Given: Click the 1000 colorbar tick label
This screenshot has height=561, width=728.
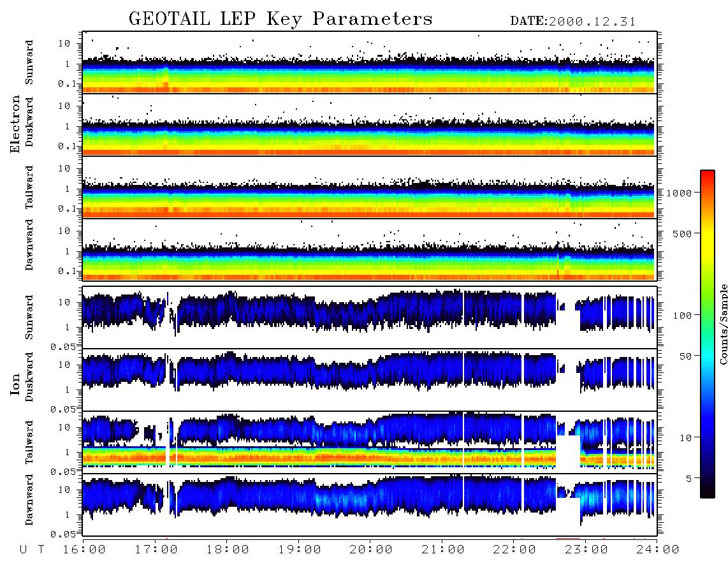Looking at the screenshot, I should (x=680, y=193).
